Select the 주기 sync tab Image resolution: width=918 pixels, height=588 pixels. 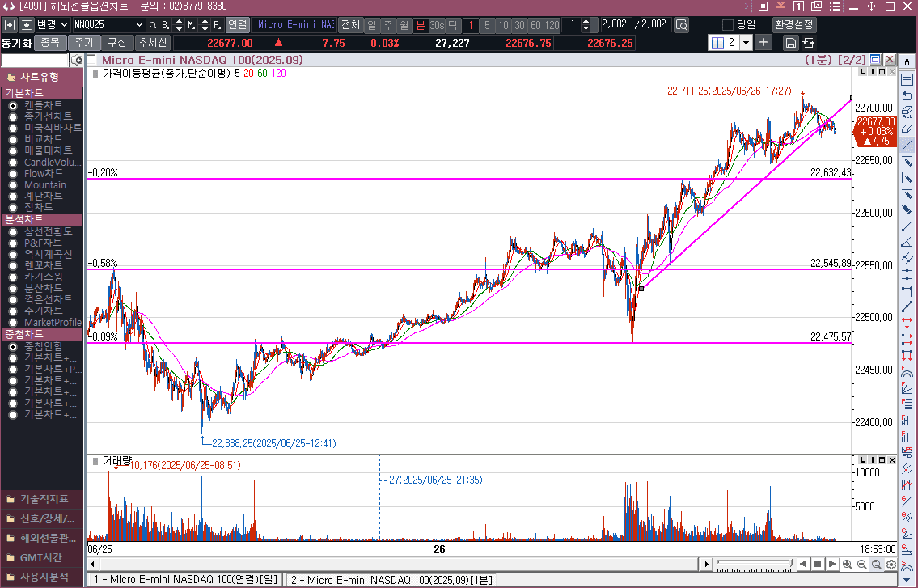pos(84,43)
